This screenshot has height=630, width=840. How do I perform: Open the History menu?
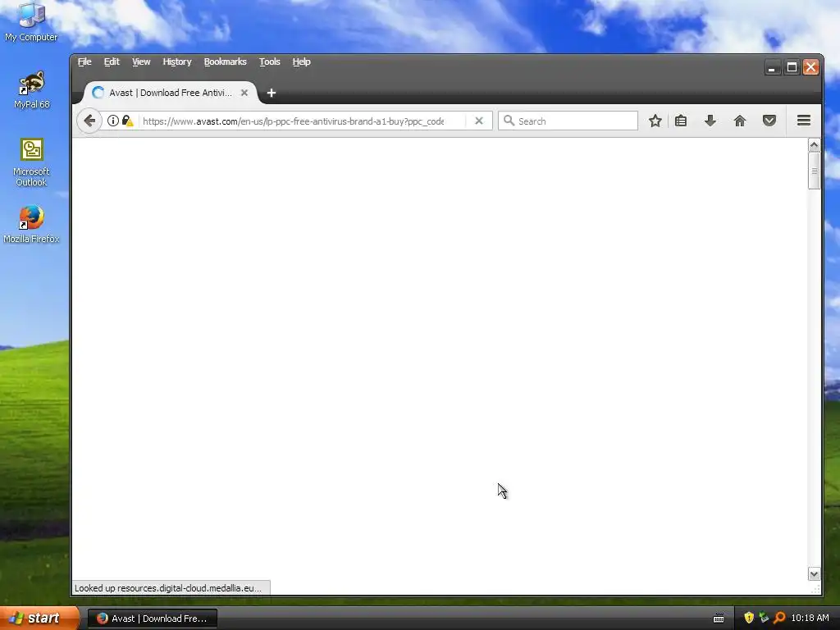pos(177,62)
